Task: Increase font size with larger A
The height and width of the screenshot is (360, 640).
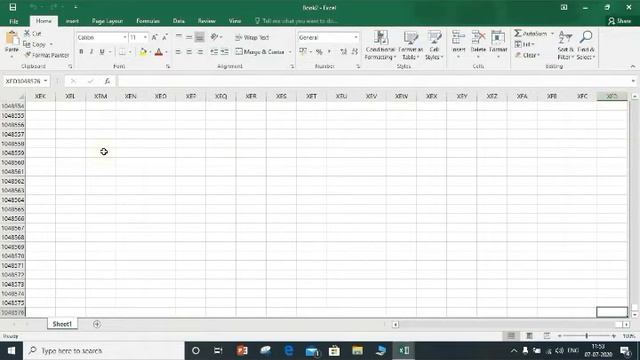Action: [155, 38]
